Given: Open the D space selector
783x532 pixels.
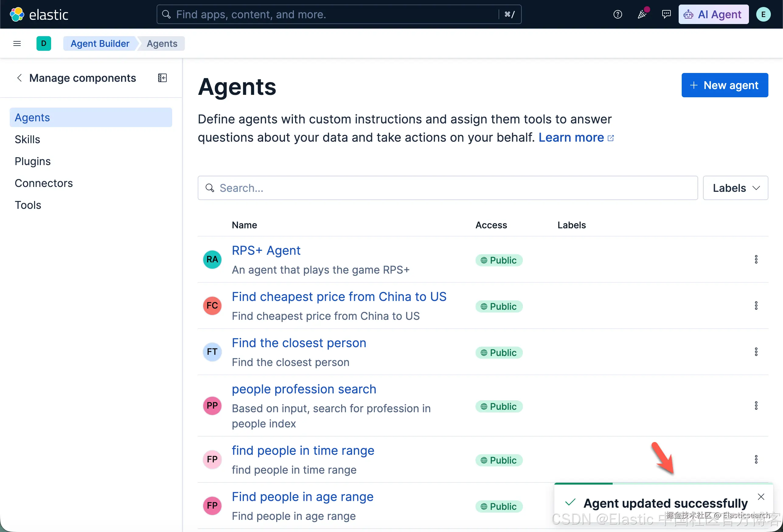Looking at the screenshot, I should point(44,43).
